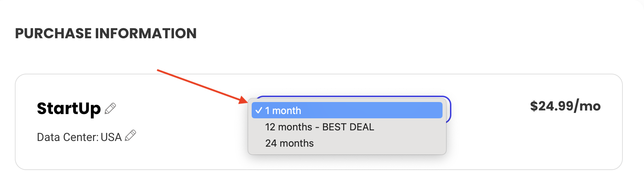Click the PURCHASE INFORMATION heading

click(106, 33)
